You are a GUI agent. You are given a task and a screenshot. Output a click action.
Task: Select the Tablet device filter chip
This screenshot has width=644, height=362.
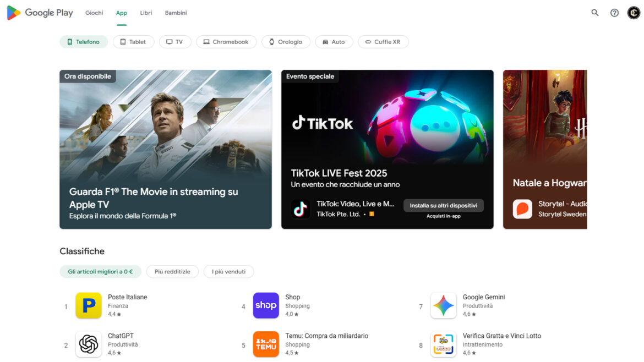(133, 42)
